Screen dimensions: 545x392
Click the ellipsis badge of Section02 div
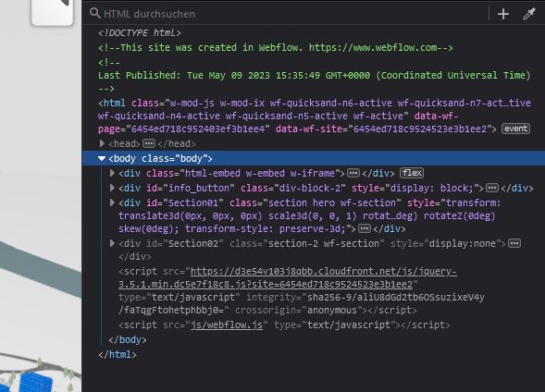514,243
